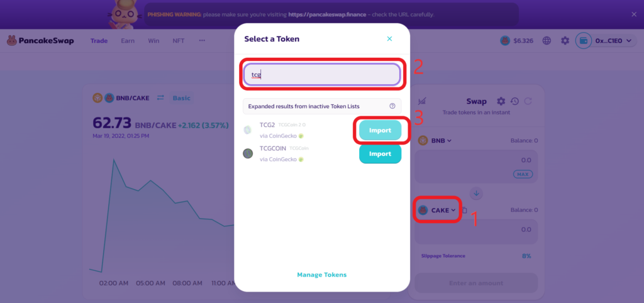Close the Select a Token dialog
This screenshot has width=644, height=303.
click(x=389, y=39)
